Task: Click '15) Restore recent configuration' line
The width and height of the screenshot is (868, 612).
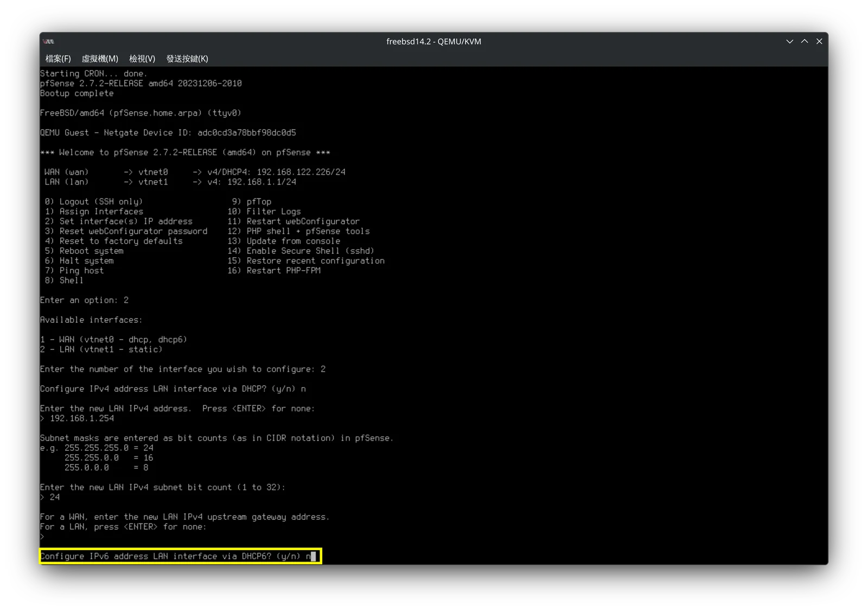Action: point(306,260)
